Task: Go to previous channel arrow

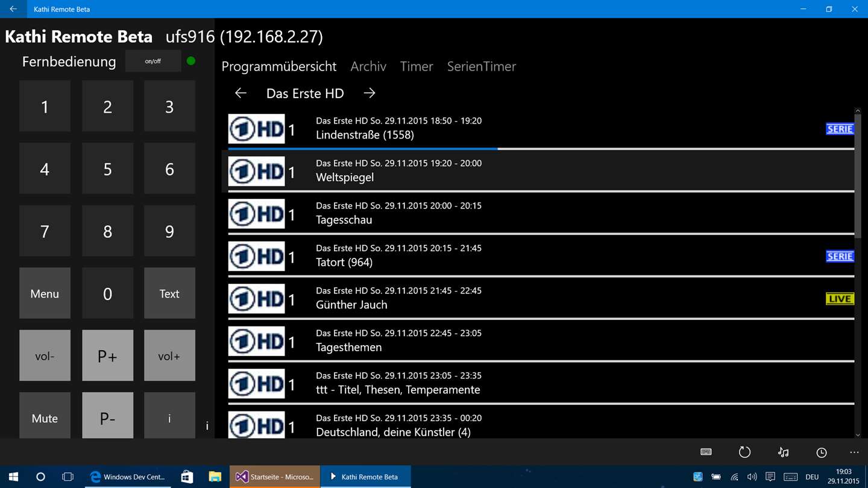Action: coord(241,93)
